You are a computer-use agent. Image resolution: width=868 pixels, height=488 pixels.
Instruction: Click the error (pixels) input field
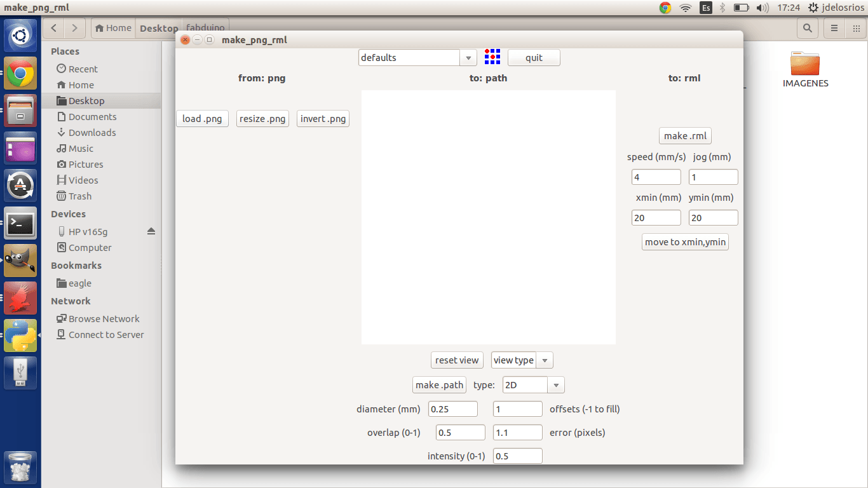pos(518,432)
